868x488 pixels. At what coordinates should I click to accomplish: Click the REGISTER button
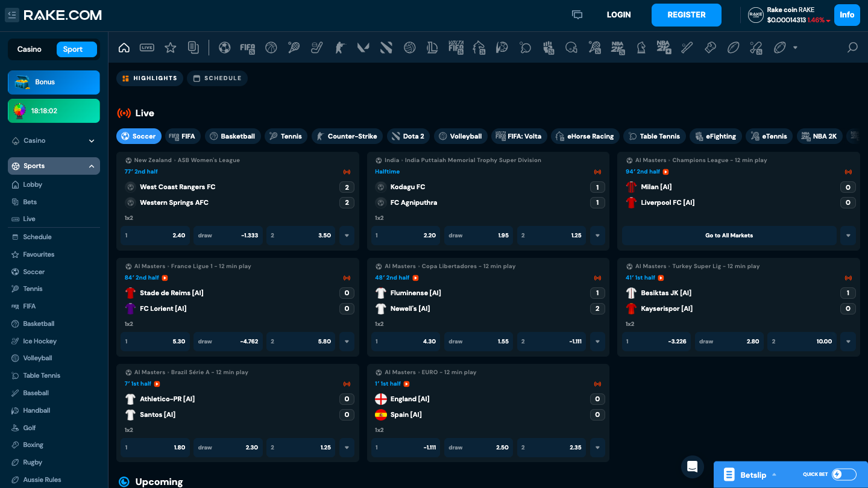687,15
